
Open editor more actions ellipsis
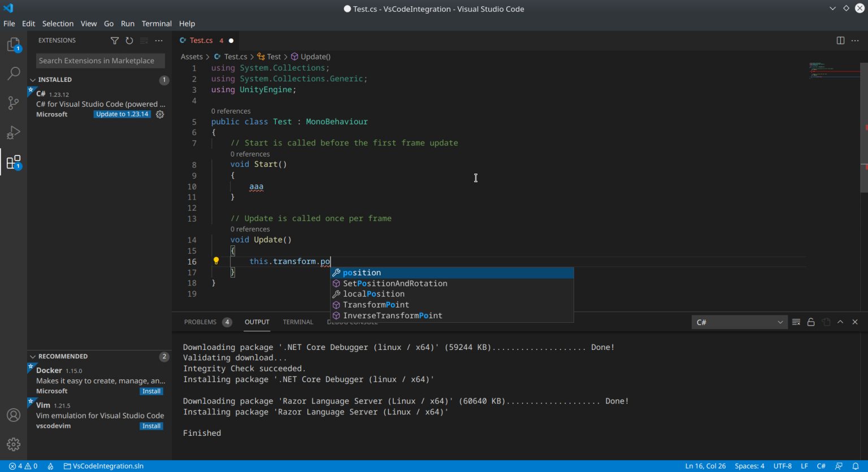coord(855,41)
